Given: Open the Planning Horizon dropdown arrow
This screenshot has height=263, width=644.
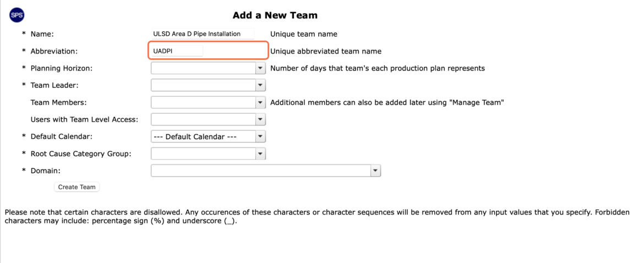Looking at the screenshot, I should pyautogui.click(x=260, y=68).
